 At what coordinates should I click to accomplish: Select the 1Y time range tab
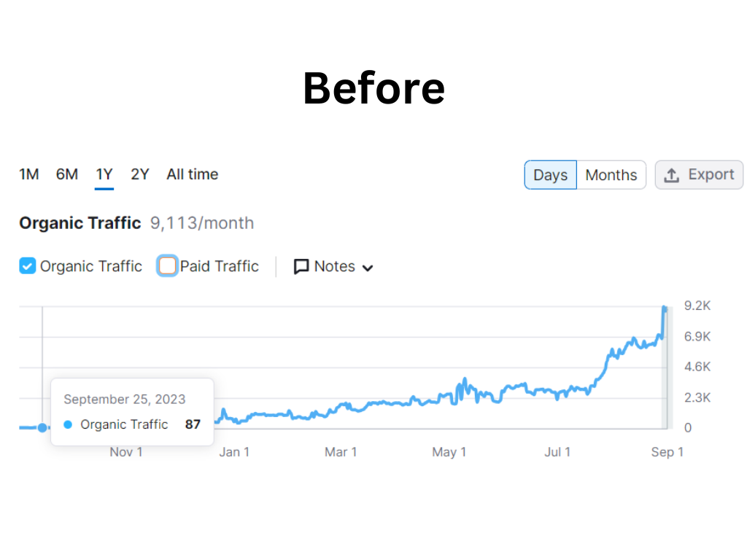click(104, 174)
